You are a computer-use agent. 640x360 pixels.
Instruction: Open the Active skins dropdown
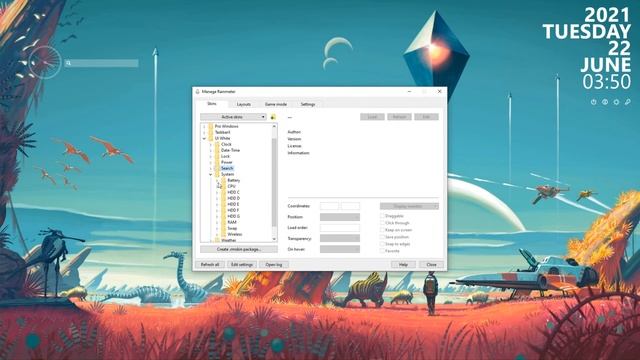(x=233, y=117)
